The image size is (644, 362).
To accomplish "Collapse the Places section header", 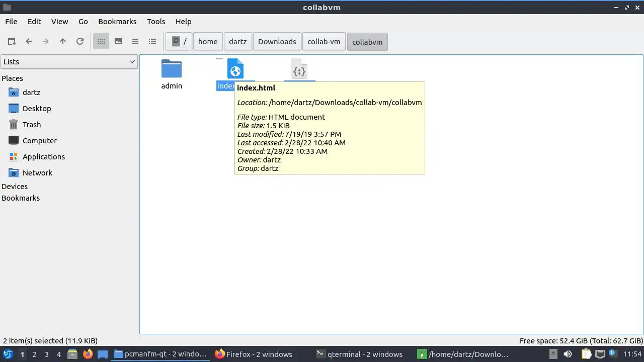I will tap(13, 78).
